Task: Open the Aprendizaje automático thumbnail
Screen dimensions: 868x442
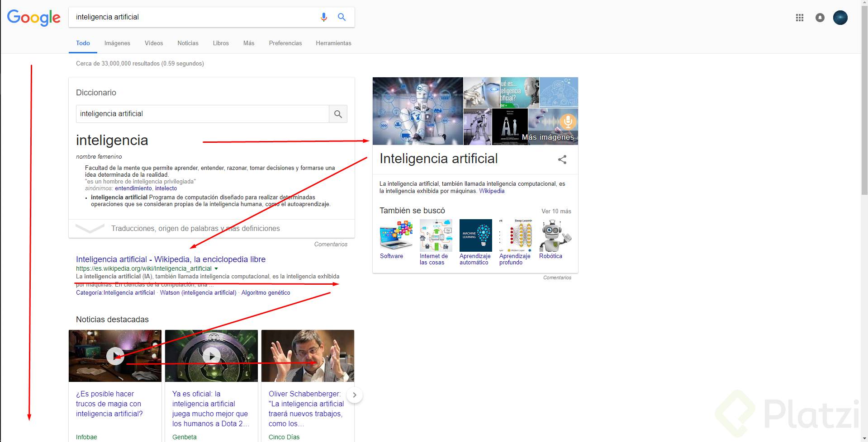Action: (x=476, y=235)
